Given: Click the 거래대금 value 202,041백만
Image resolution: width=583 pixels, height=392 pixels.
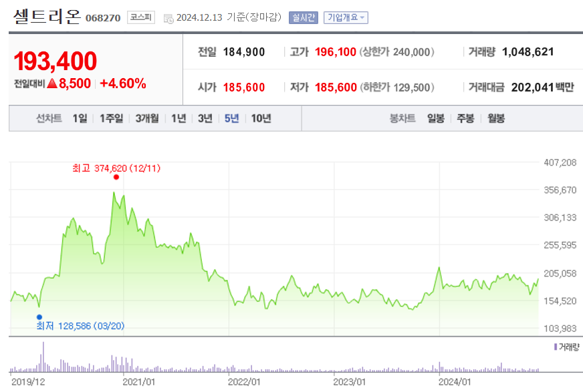Looking at the screenshot, I should 542,87.
